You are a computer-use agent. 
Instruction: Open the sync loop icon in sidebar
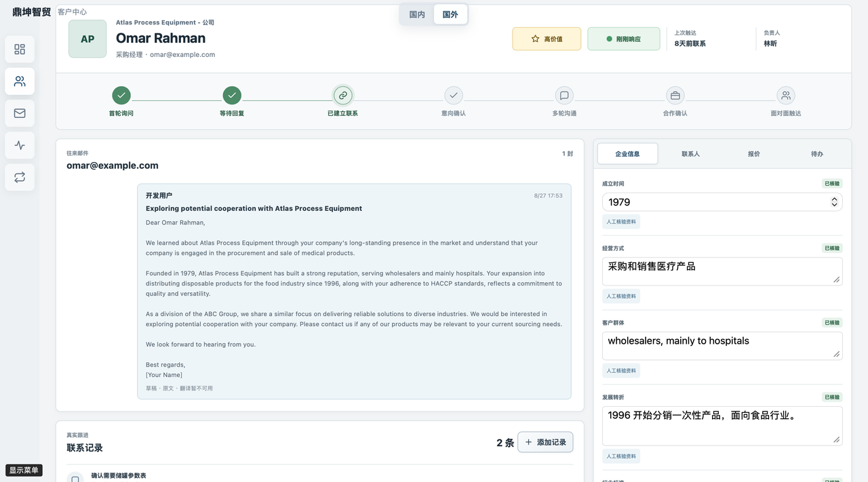tap(20, 177)
